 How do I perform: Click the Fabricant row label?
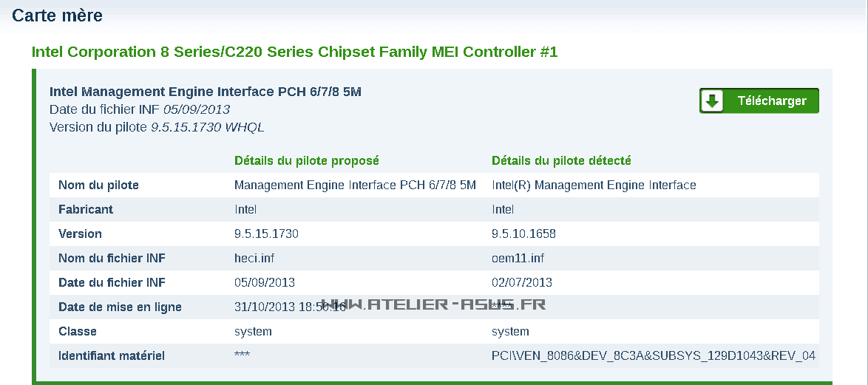pyautogui.click(x=86, y=209)
